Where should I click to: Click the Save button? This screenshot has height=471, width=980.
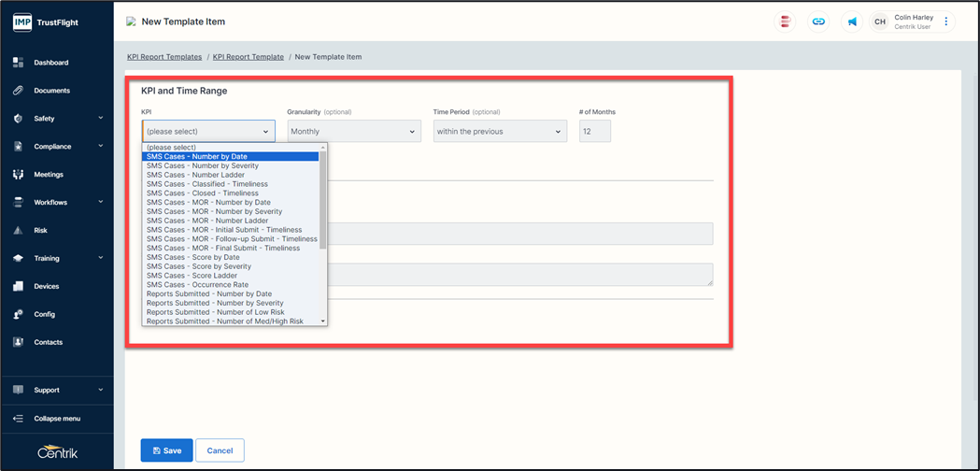click(166, 450)
